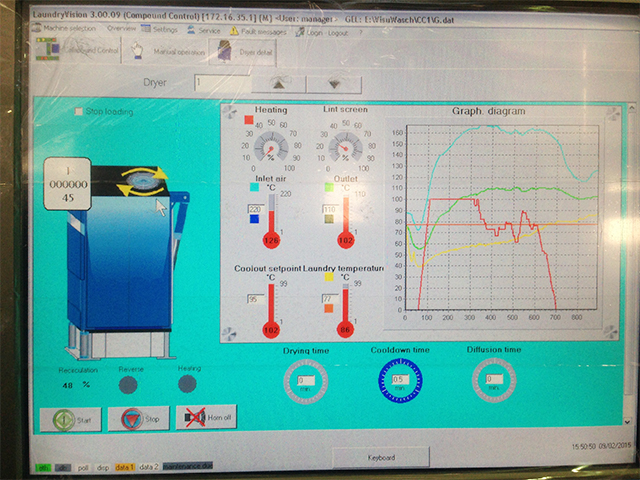Viewport: 640px width, 480px height.
Task: Click the Laundry temperature setpoint field 77
Action: 330,299
